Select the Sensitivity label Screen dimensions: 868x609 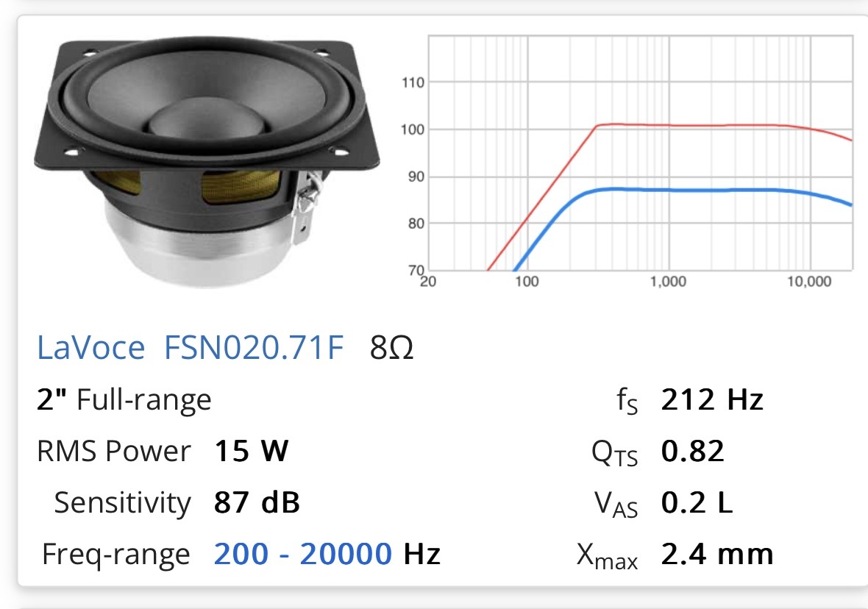click(122, 502)
